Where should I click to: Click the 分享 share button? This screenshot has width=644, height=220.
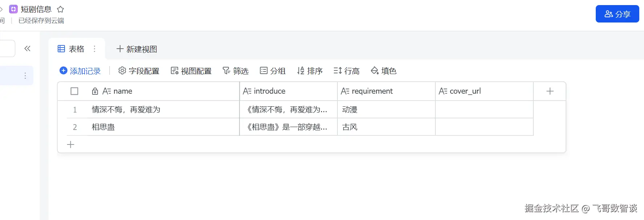tap(617, 14)
